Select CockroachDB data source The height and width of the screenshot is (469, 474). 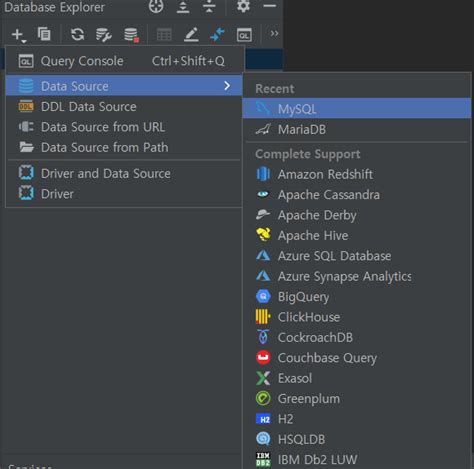tap(357, 337)
